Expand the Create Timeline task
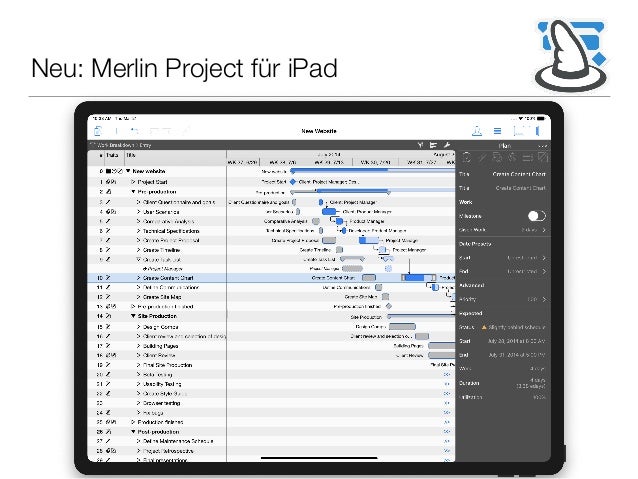This screenshot has height=479, width=638. 138,250
